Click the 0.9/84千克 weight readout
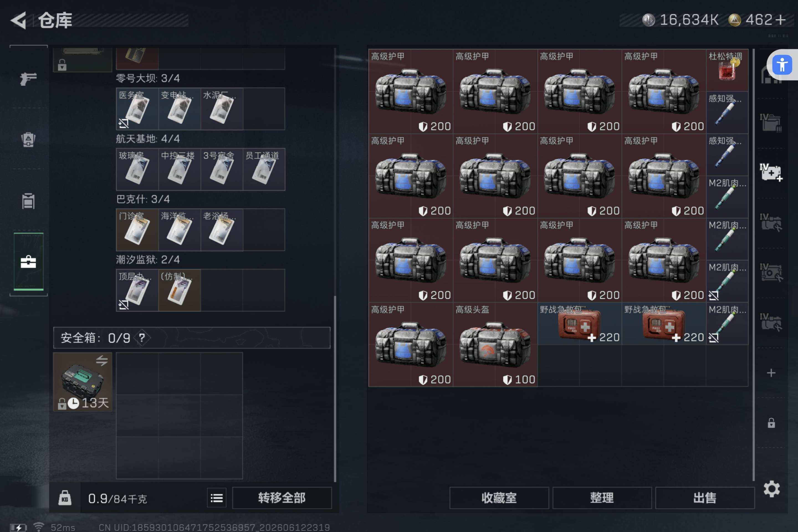The height and width of the screenshot is (532, 798). [117, 498]
